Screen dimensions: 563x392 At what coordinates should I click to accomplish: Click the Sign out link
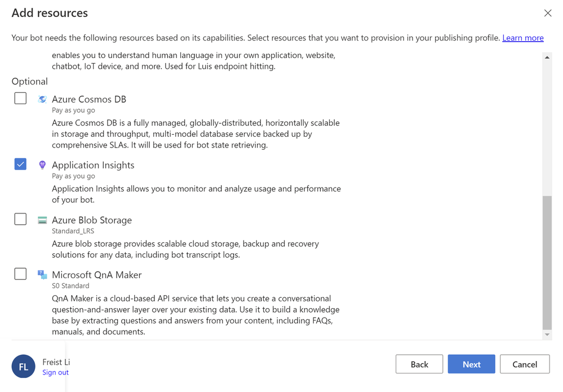(x=55, y=372)
